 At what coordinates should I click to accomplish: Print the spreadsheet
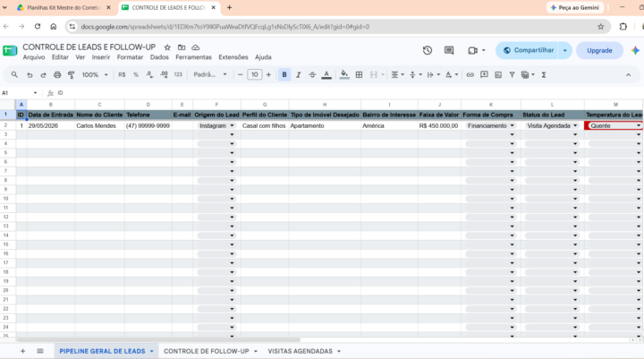[57, 75]
